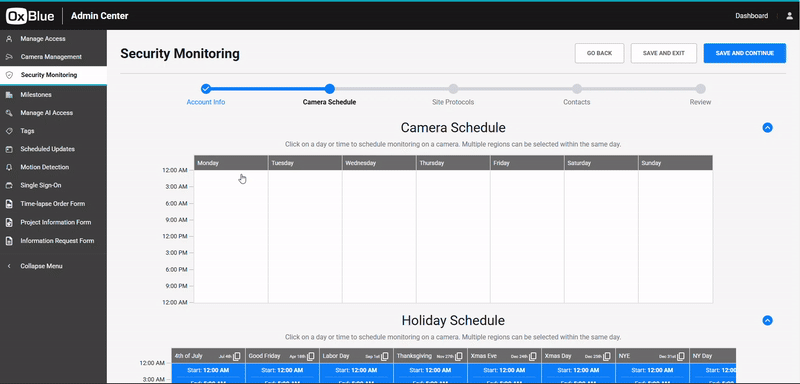The height and width of the screenshot is (384, 800).
Task: Click 4th of July Start 12:00 AM block
Action: pyautogui.click(x=208, y=370)
